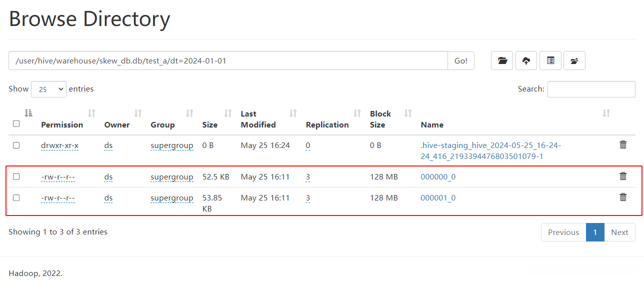Check the box for file 000000_0
644x281 pixels.
coord(16,176)
